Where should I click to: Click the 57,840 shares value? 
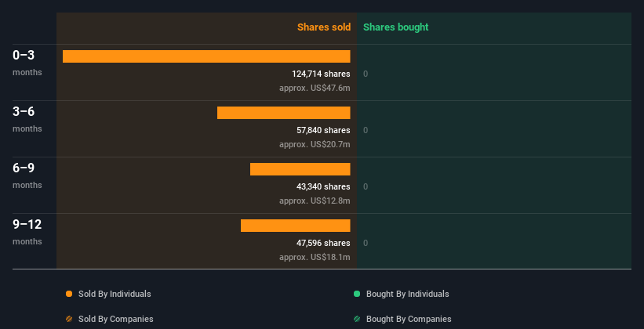click(323, 131)
